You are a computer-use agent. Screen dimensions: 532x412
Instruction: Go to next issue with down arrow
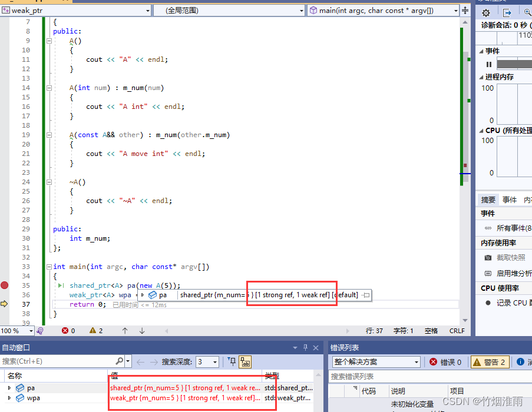coord(142,331)
